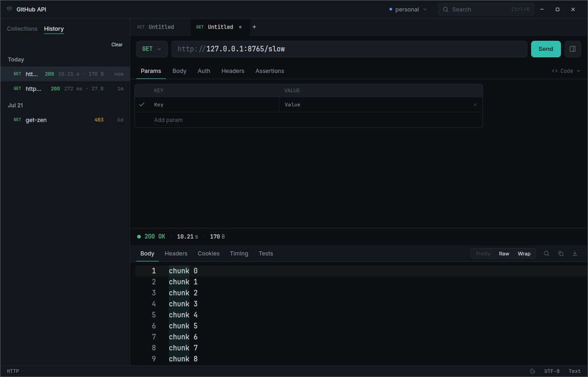Open the cookie jar icon in status bar
This screenshot has width=588, height=377.
point(533,371)
